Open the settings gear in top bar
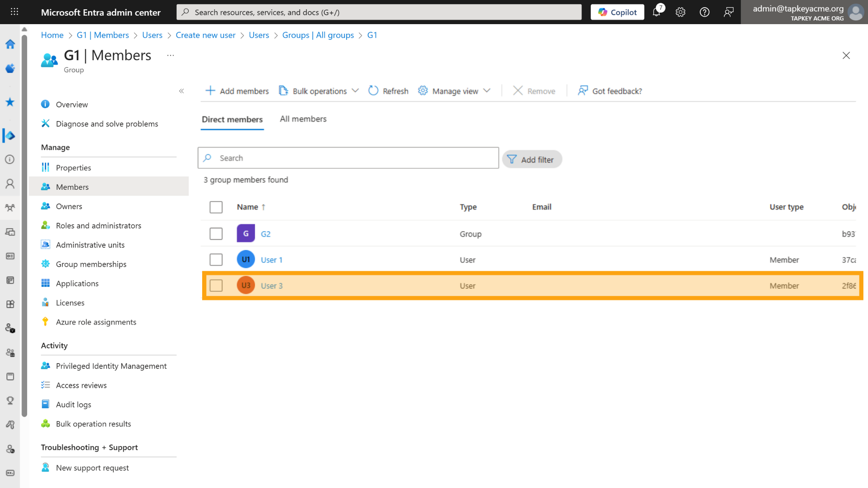Screen dimensions: 868x488 (680, 12)
